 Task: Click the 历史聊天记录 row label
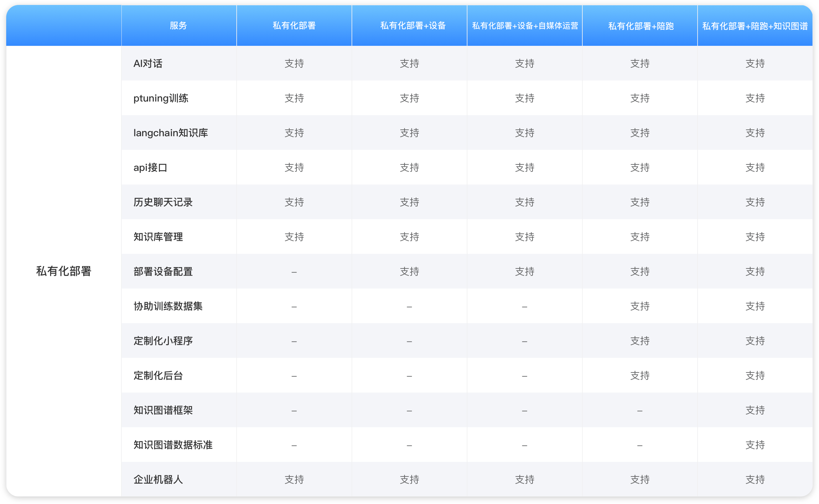pos(163,202)
